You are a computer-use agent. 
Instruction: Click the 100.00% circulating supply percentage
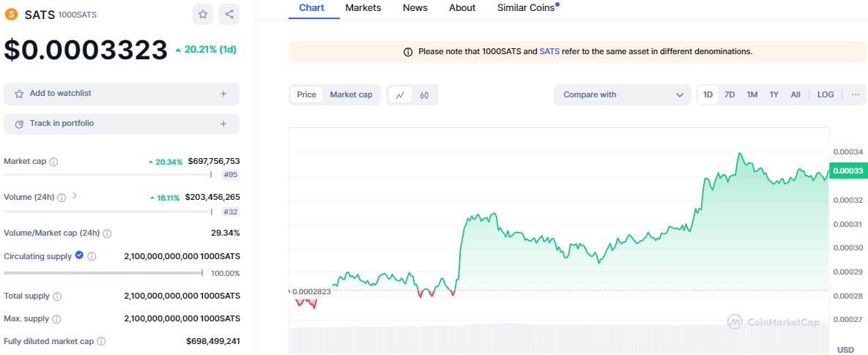226,273
